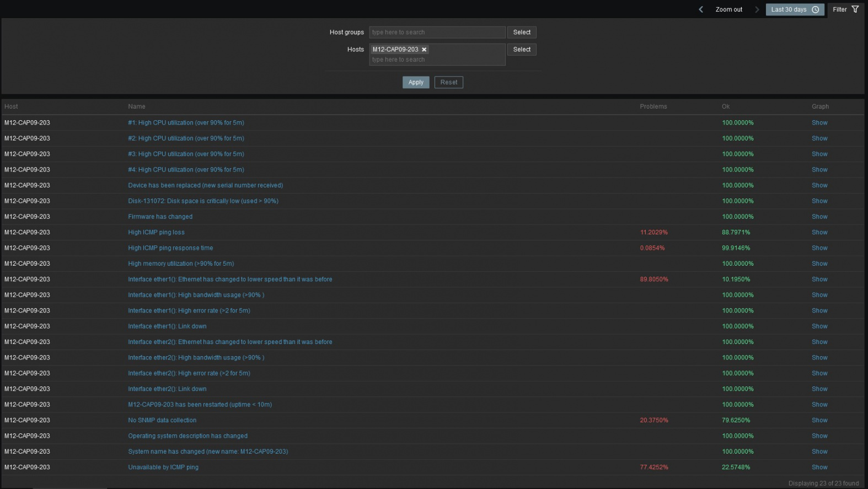Screen dimensions: 868x489
Task: Click Zoom out
Action: (728, 9)
